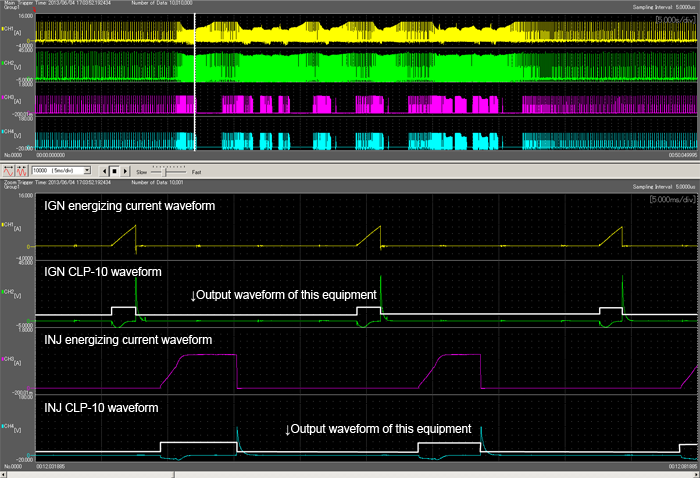
Task: Click Number of Data 10,001 text
Action: pyautogui.click(x=157, y=183)
